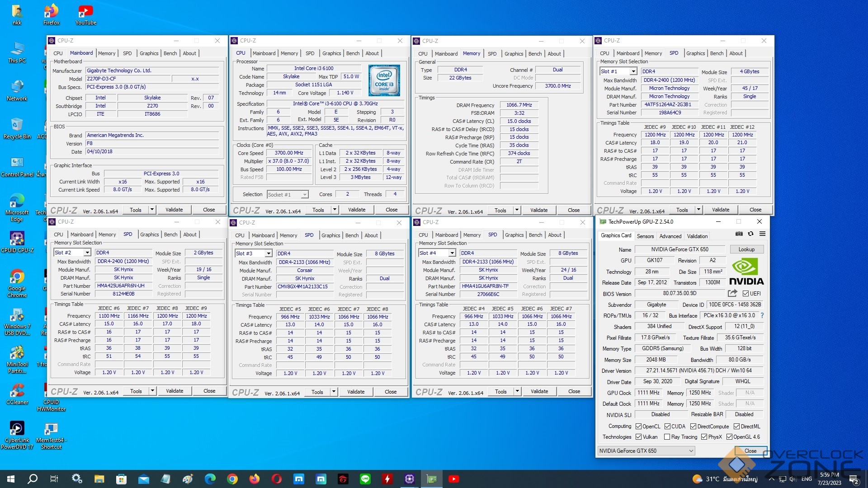Open the Validation tab in GPU-Z
868x488 pixels.
click(x=697, y=236)
